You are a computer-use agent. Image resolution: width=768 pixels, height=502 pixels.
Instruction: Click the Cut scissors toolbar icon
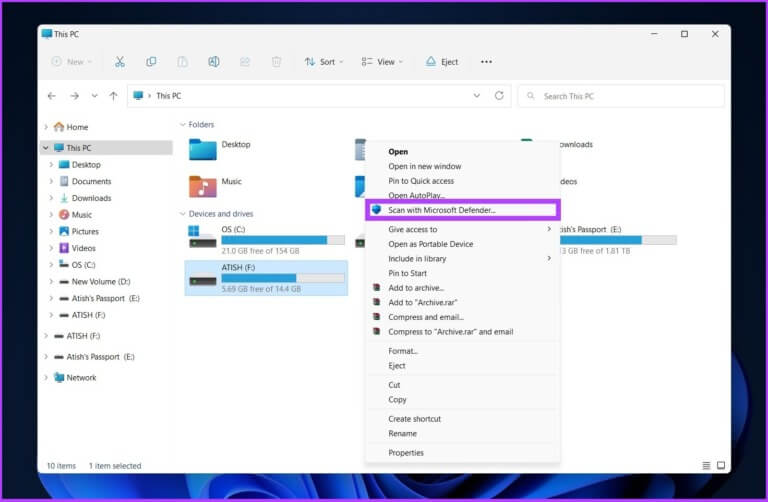(x=120, y=62)
